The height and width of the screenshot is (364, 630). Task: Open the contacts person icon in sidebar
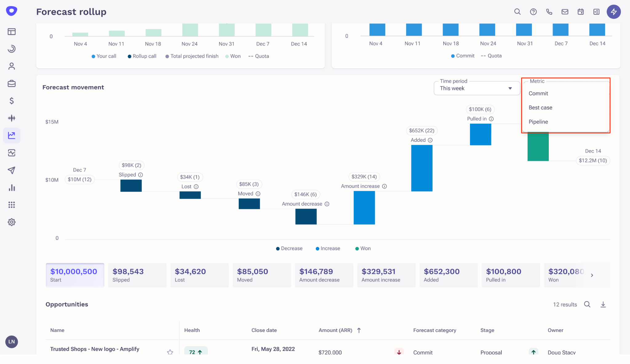coord(12,66)
